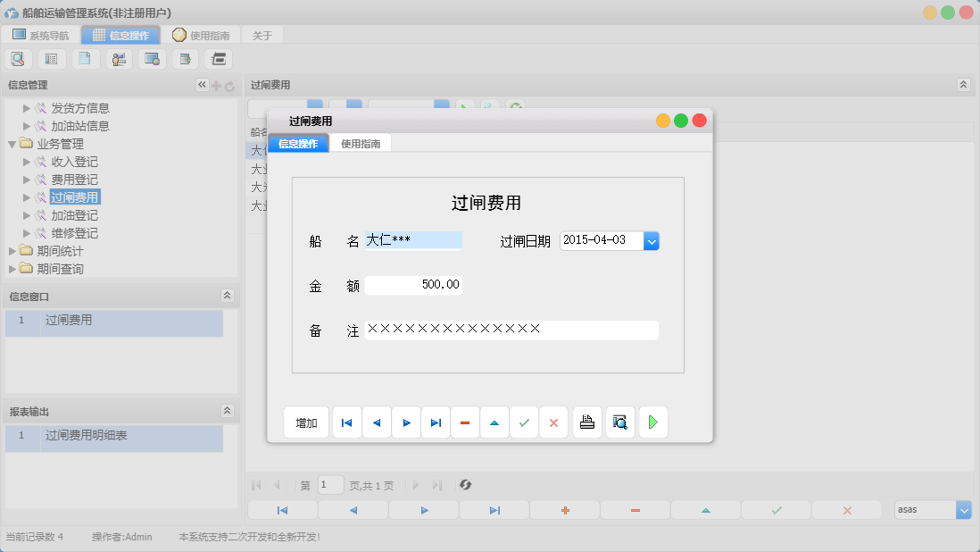Click the green confirm checkmark in the dialog

pyautogui.click(x=524, y=422)
